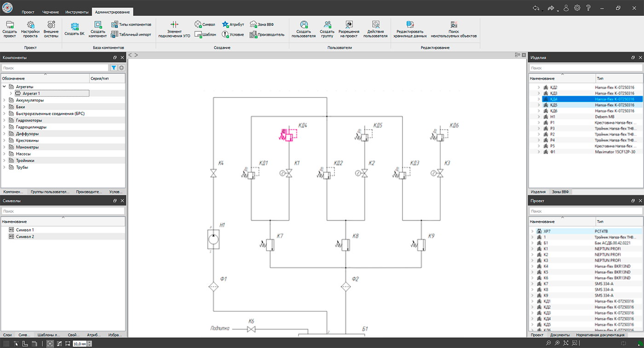Open the undo history dropdown arrow
The width and height of the screenshot is (644, 348).
pos(542,10)
